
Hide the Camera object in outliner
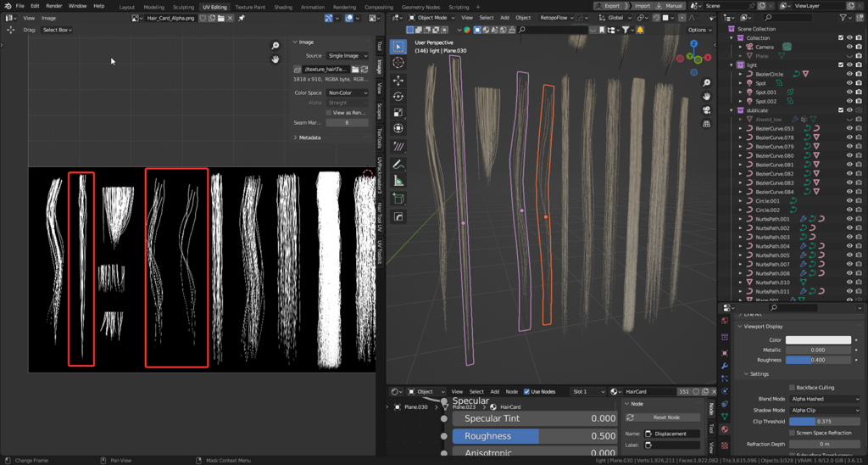click(x=849, y=47)
